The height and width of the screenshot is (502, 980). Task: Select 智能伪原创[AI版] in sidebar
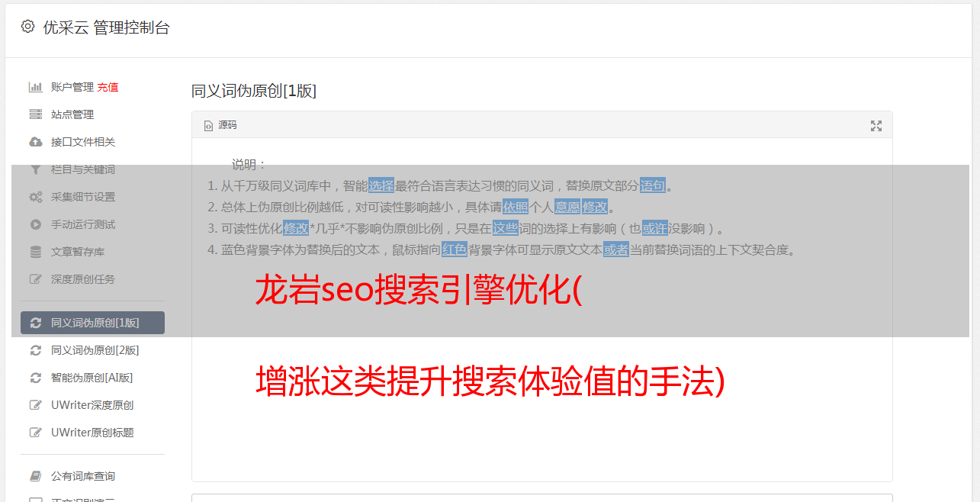point(92,378)
